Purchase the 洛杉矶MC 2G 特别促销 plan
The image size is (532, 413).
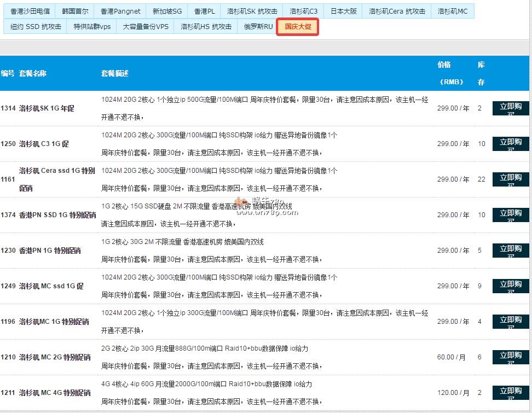[510, 357]
